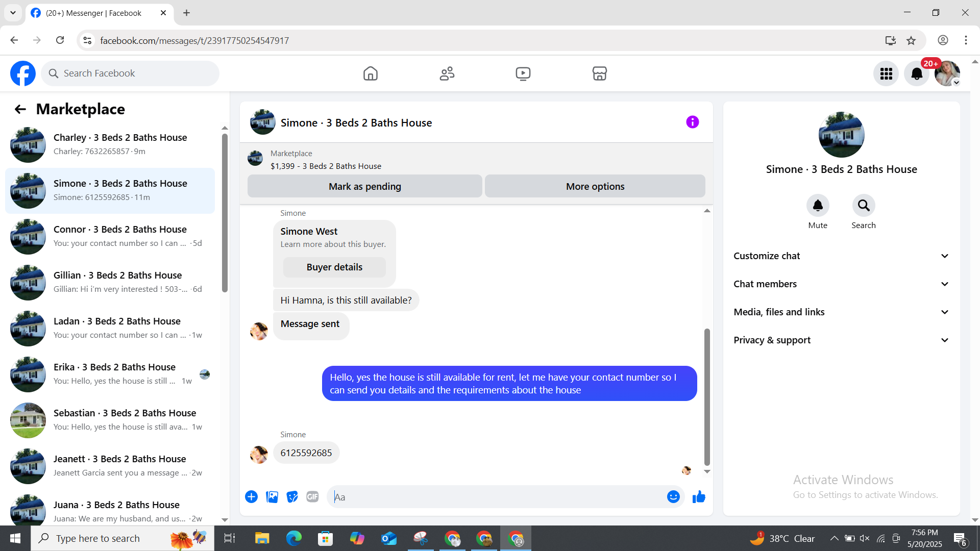Click the Buyer details button

(x=334, y=267)
